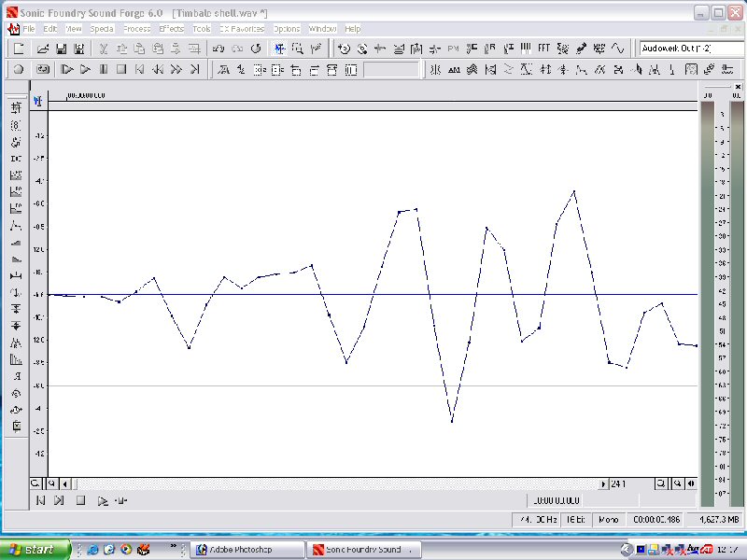Create a new file with New icon
Viewport: 747px width, 560px height.
[x=19, y=49]
